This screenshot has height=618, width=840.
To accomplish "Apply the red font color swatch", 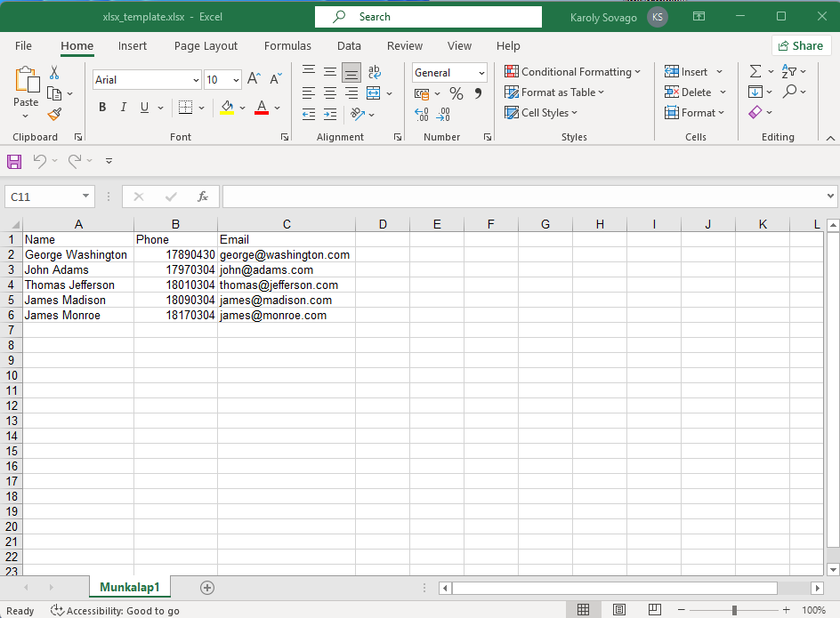I will click(262, 108).
